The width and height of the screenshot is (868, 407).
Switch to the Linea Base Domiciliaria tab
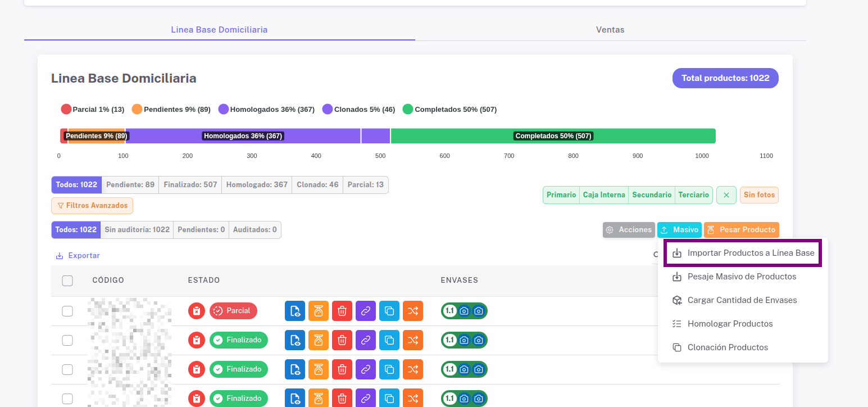tap(219, 30)
